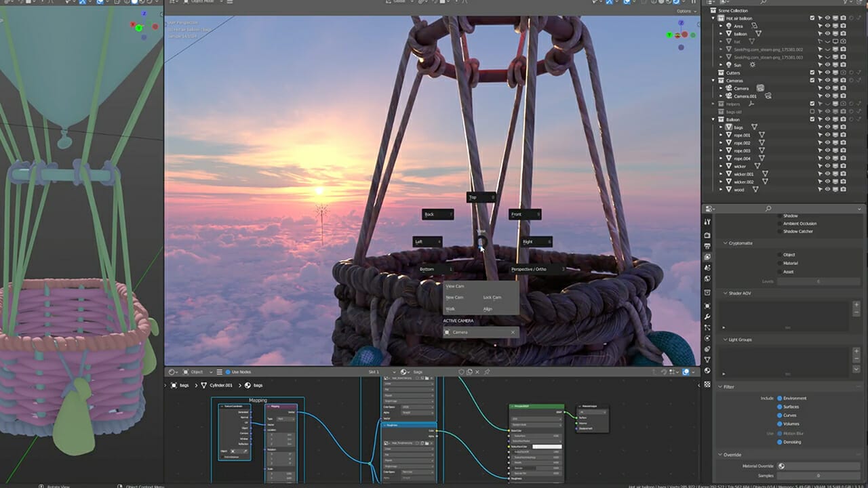Viewport: 868px width, 488px height.
Task: Click the View Cam button
Action: pos(455,286)
